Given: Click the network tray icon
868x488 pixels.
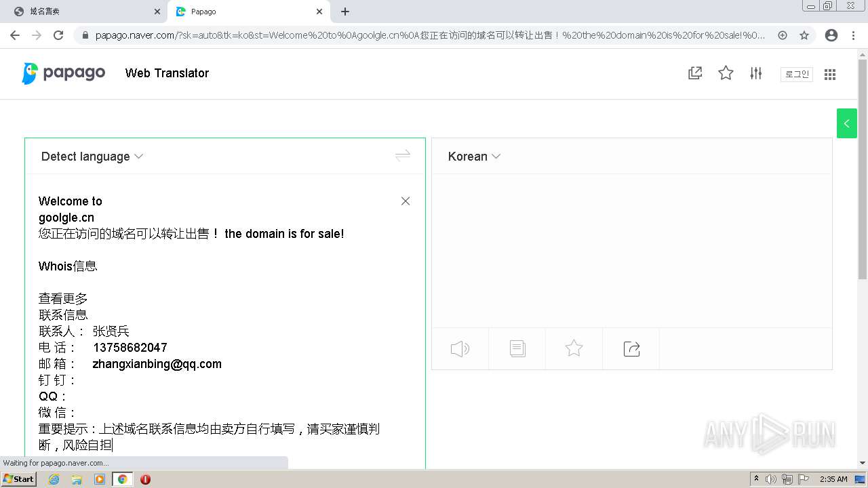Looking at the screenshot, I should [x=787, y=479].
